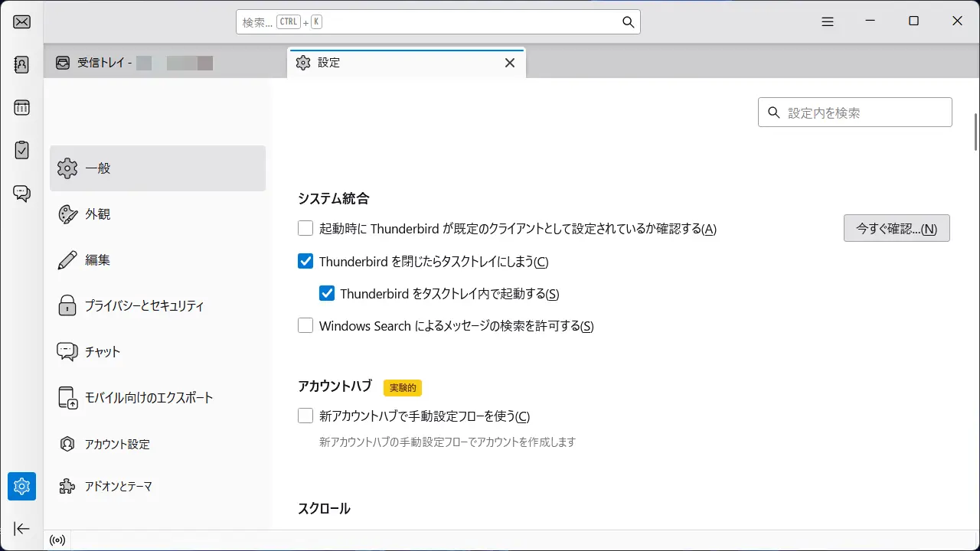This screenshot has width=980, height=551.
Task: Open チャット settings category
Action: pyautogui.click(x=158, y=352)
